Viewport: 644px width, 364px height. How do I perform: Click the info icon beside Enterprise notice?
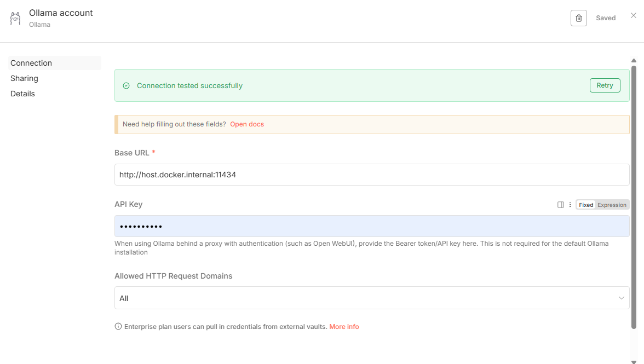(x=118, y=327)
